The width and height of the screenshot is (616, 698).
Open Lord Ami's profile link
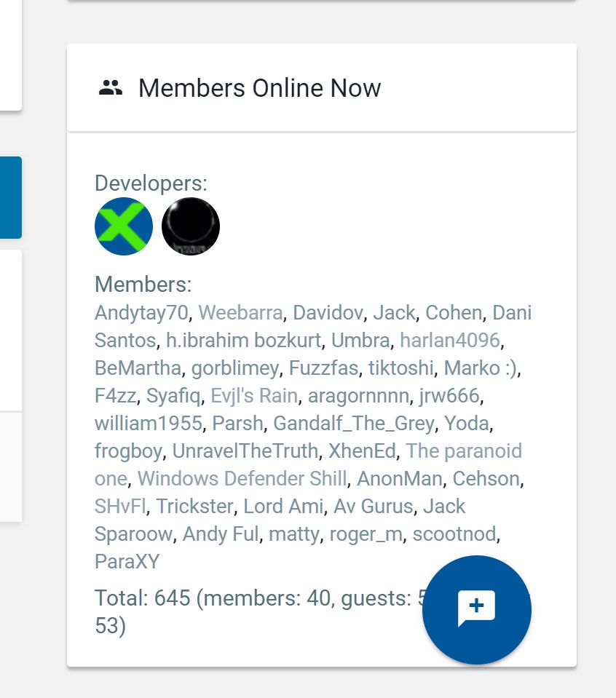[x=283, y=507]
